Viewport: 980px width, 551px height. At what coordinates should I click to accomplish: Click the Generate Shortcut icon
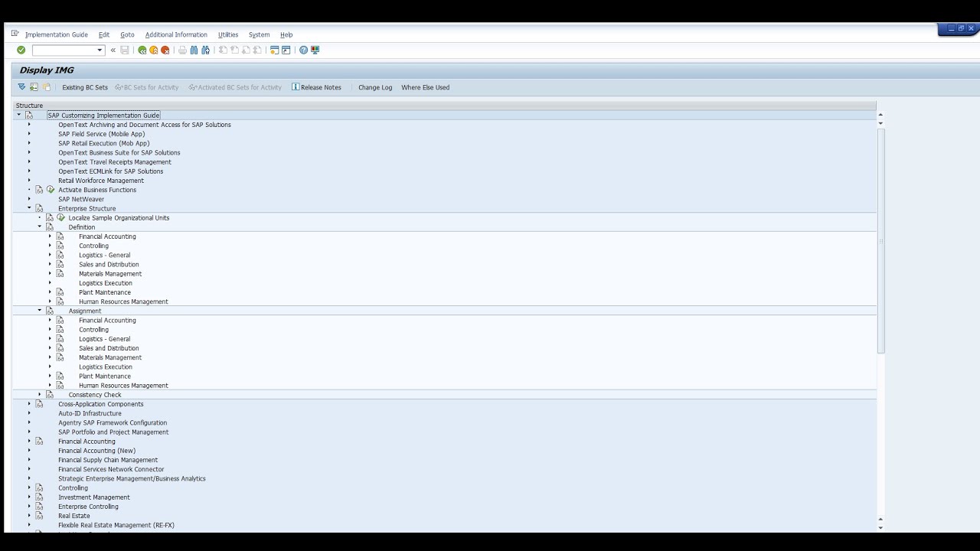tap(286, 51)
